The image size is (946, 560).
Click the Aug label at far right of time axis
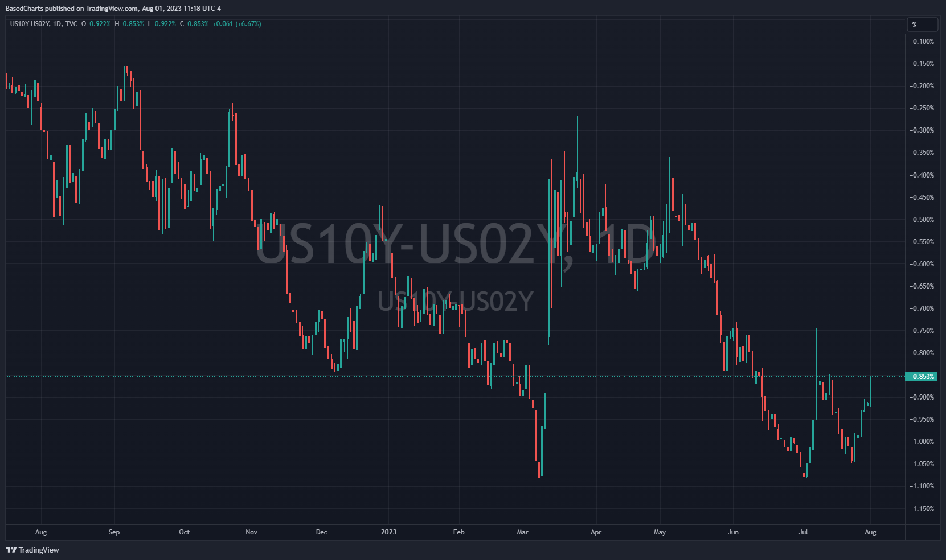pyautogui.click(x=870, y=532)
